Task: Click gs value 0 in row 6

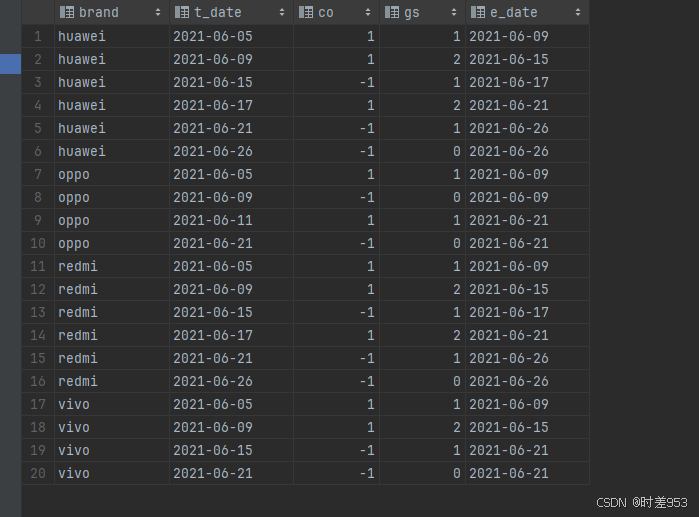Action: pos(423,151)
